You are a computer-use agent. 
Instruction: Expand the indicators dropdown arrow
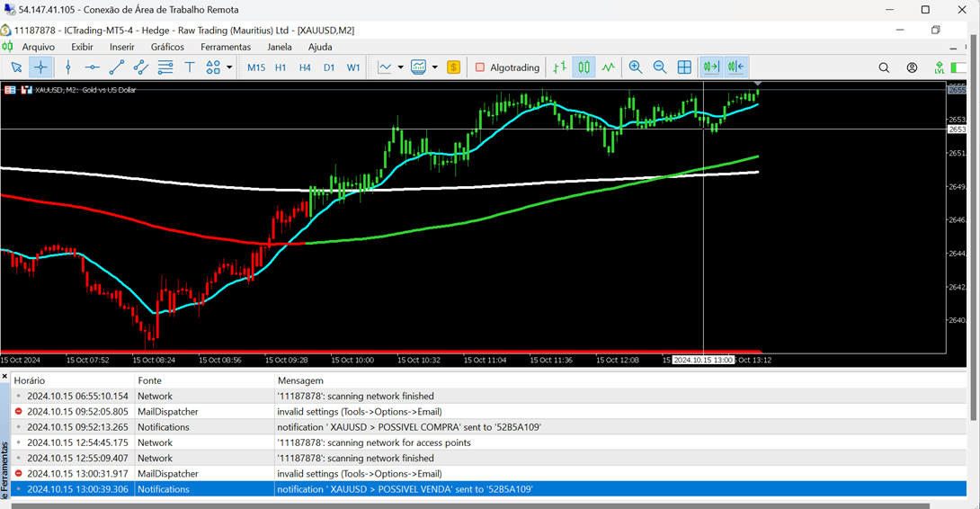401,67
